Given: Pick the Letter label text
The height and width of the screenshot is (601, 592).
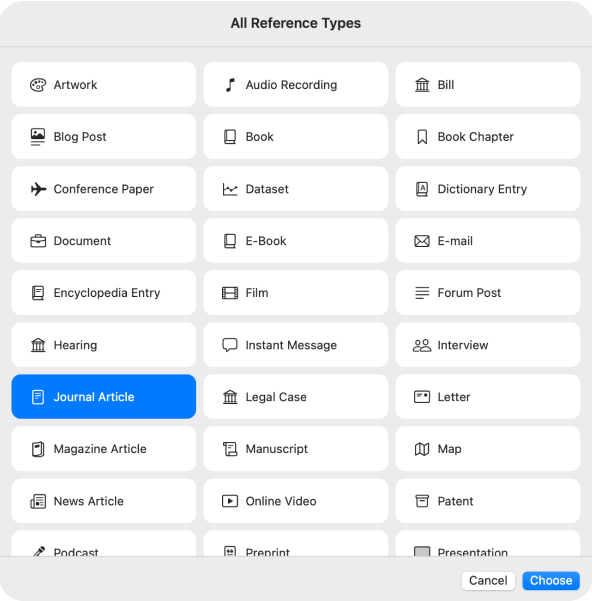Looking at the screenshot, I should pos(454,397).
